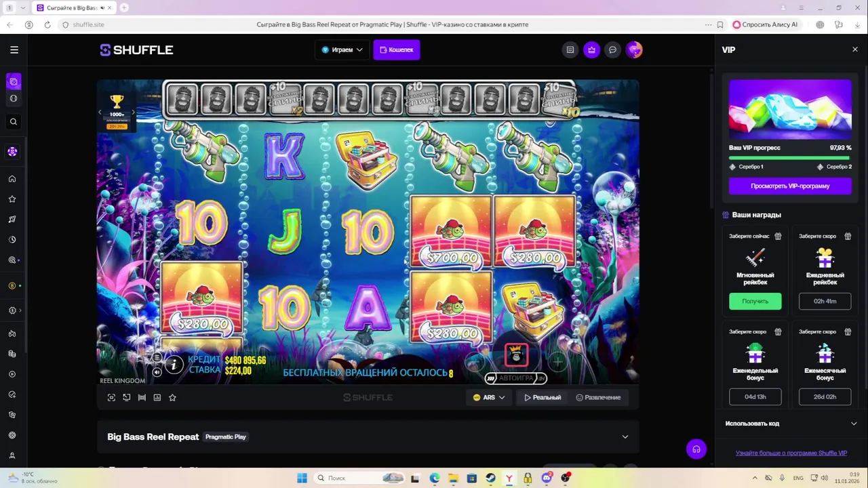Open the sports ball icon in sidebar
This screenshot has height=488, width=868.
[x=13, y=98]
